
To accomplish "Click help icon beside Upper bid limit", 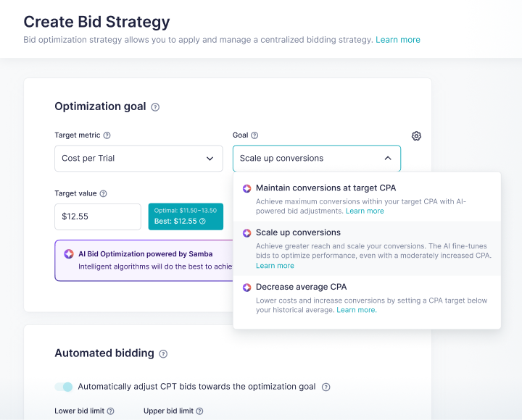I will [x=199, y=411].
